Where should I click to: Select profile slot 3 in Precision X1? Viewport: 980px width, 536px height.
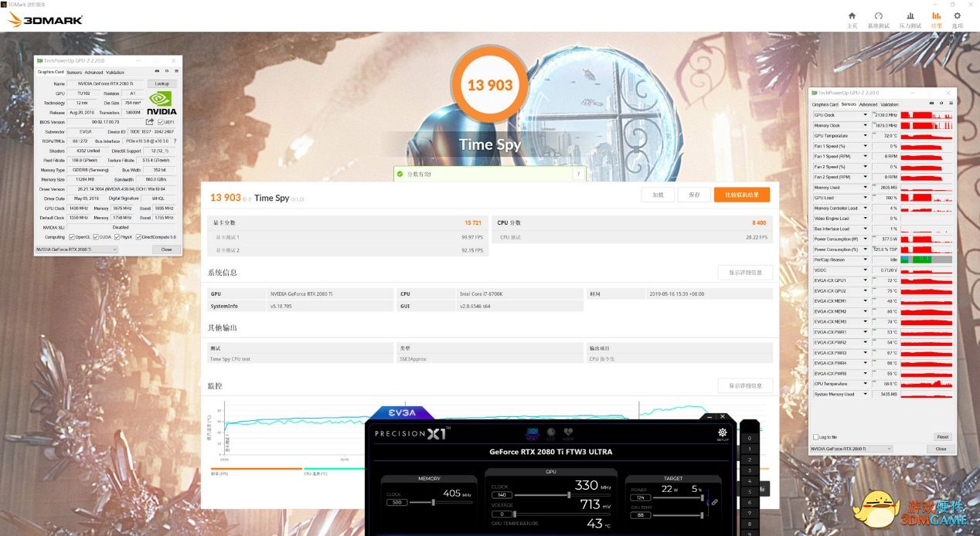point(748,470)
